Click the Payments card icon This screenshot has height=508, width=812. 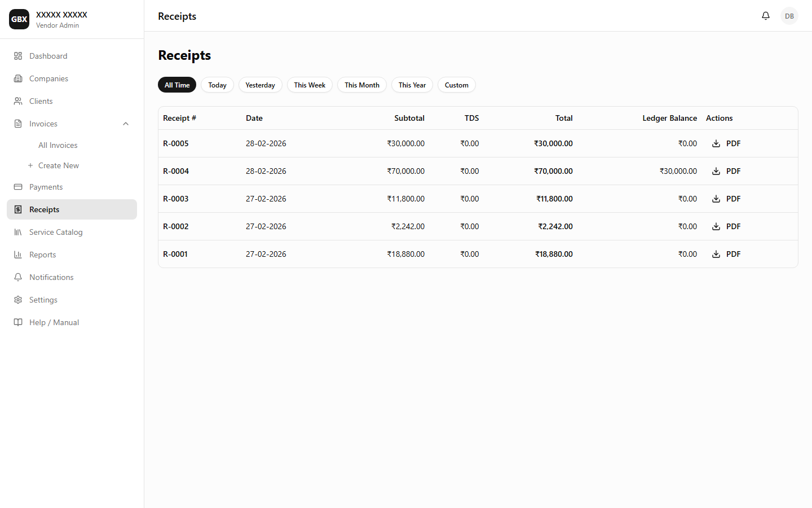18,187
